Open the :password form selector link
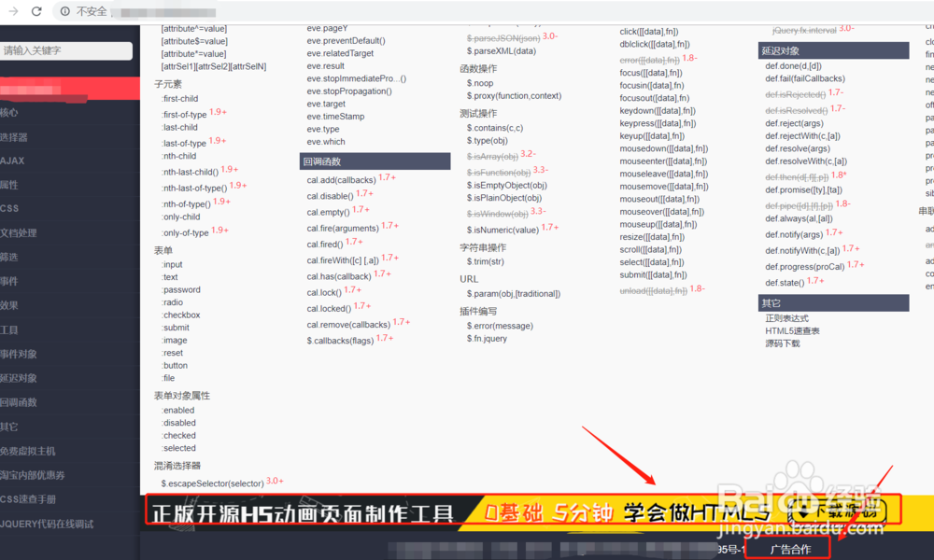This screenshot has height=560, width=934. coord(181,290)
